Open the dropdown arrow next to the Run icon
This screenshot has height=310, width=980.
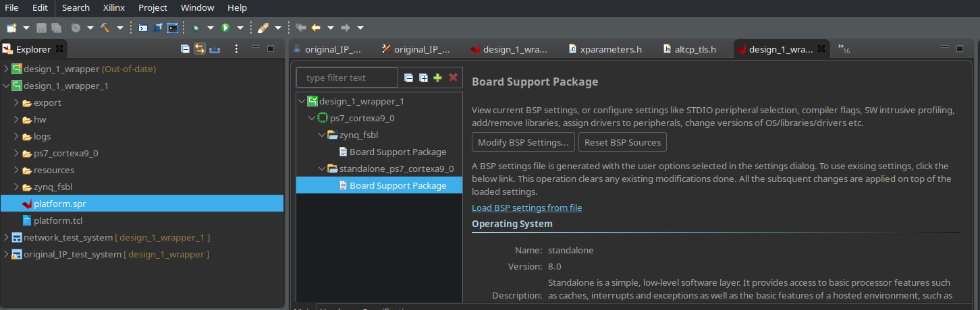(x=240, y=28)
